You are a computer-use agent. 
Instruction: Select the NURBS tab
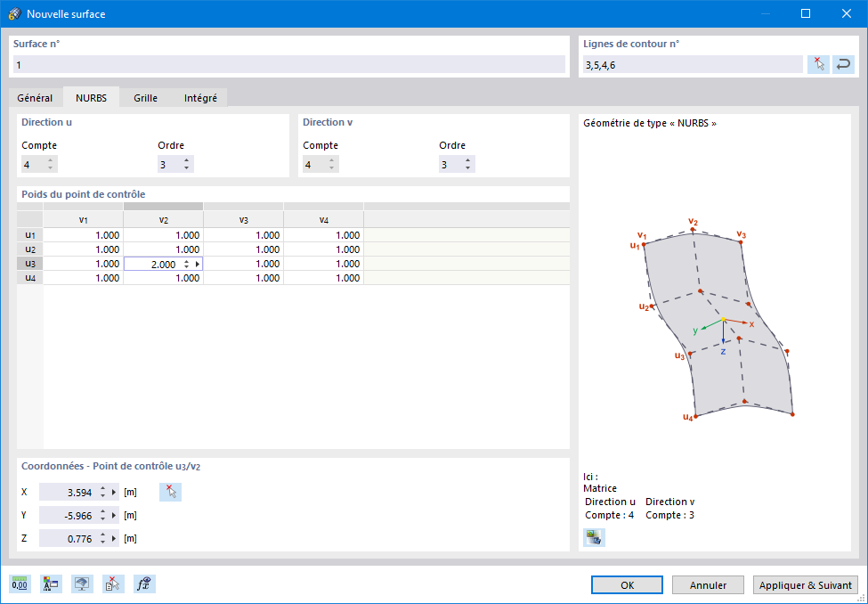[x=92, y=97]
